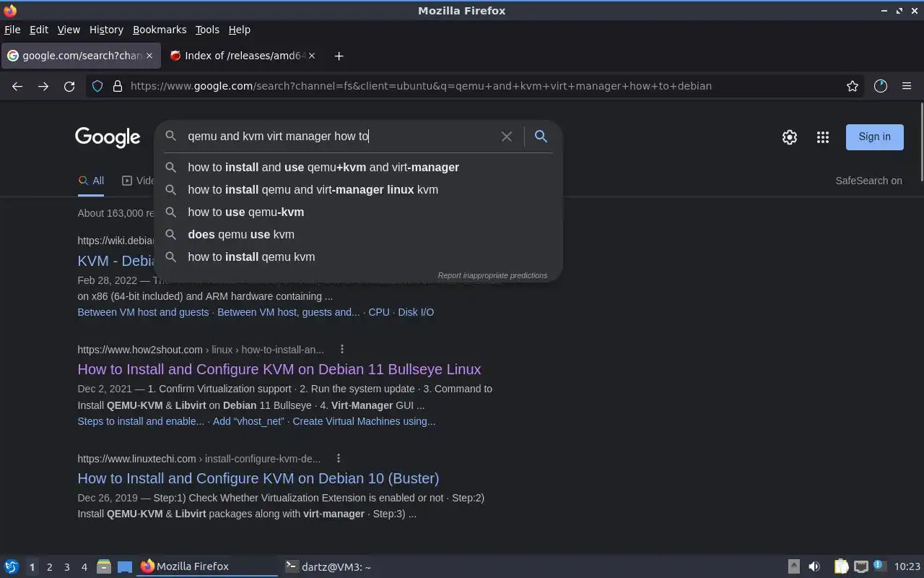Open update notifier tray icon
Screen dimensions: 924x578
coord(879,566)
